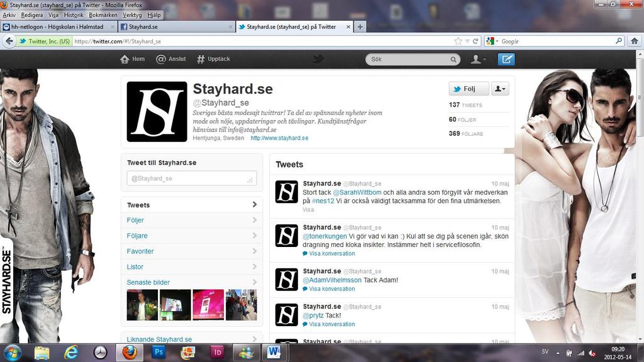Open #nes12 hashtag link

click(323, 200)
